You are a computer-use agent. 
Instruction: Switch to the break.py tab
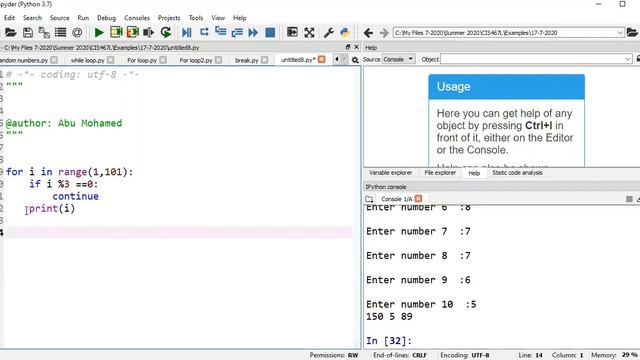[247, 60]
